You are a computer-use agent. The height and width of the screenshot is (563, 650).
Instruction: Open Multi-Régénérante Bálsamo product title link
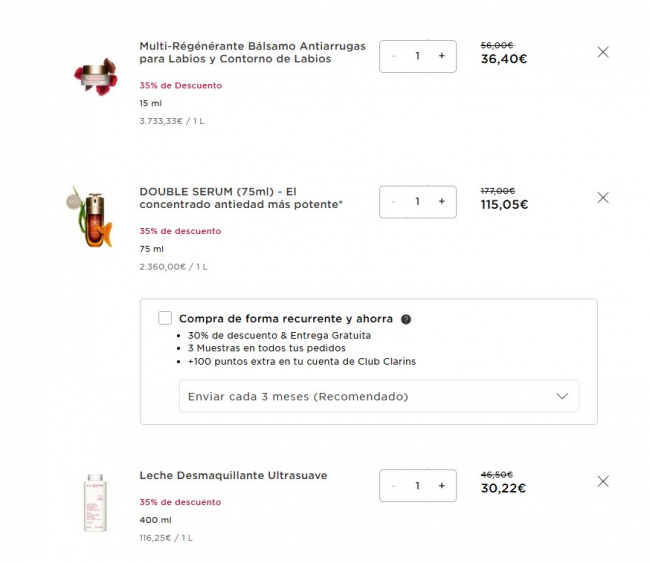point(252,53)
